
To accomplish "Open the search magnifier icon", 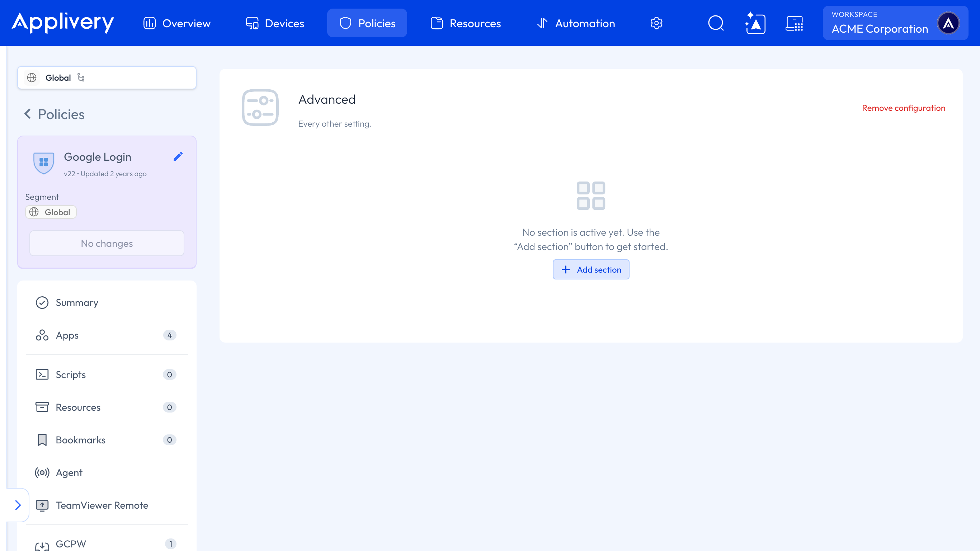I will coord(716,23).
